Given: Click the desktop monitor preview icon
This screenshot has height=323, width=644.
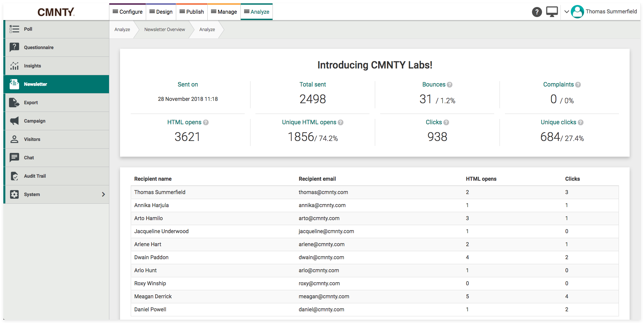Looking at the screenshot, I should (x=552, y=12).
